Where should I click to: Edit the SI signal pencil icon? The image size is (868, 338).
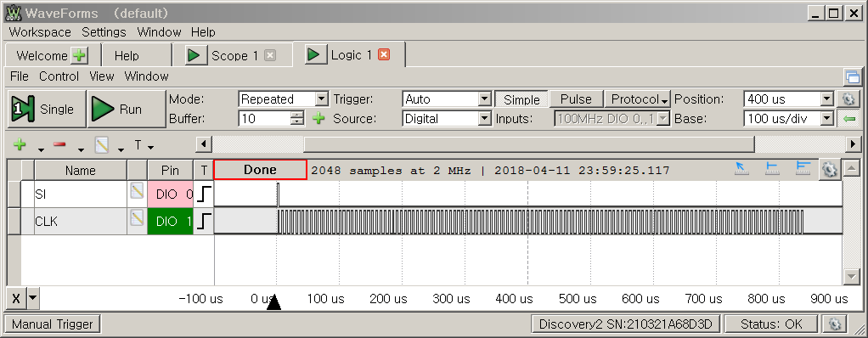coord(136,191)
